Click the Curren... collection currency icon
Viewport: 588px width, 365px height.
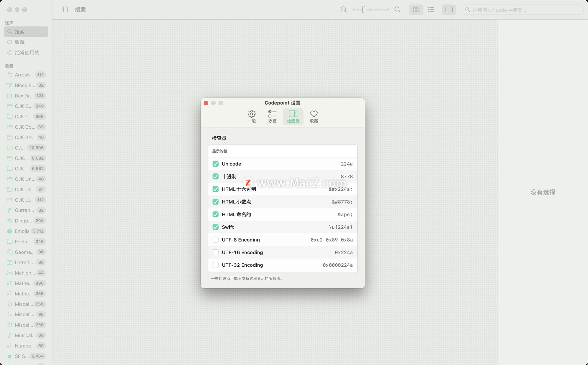[9, 210]
